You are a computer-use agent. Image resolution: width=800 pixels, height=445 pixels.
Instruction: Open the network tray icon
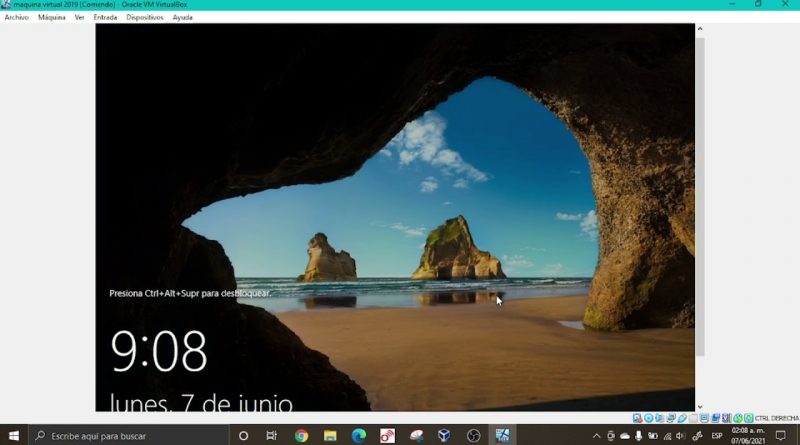(x=667, y=436)
